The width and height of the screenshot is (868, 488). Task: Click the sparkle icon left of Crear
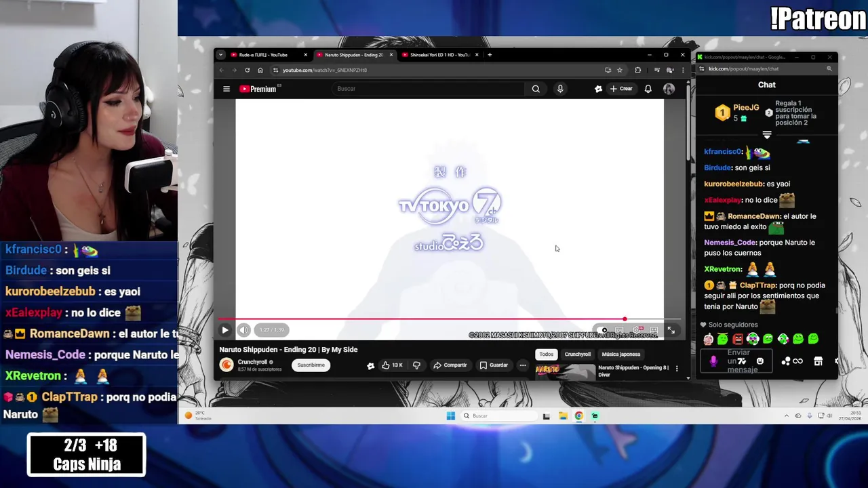pos(598,89)
